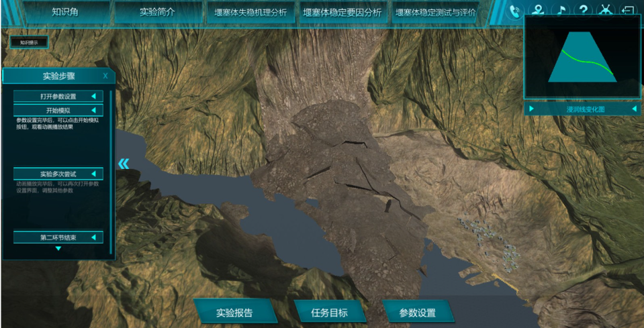This screenshot has width=644, height=328.
Task: Close the 实验步骤 panel with X
Action: [105, 76]
